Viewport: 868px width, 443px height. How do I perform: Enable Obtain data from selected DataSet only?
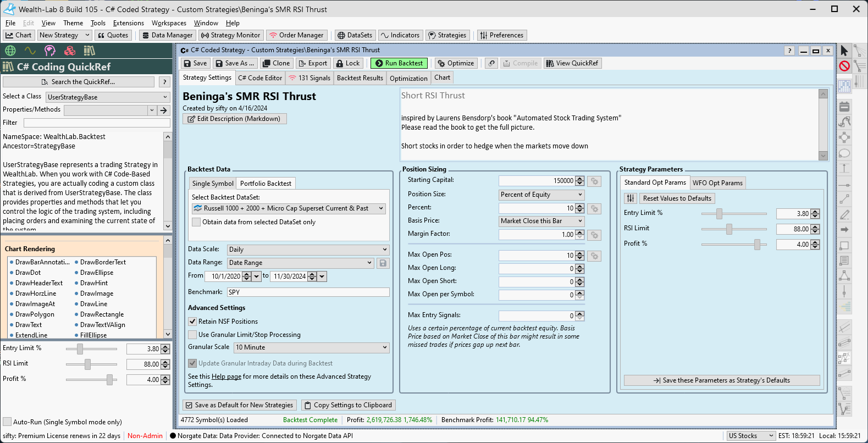pos(196,222)
